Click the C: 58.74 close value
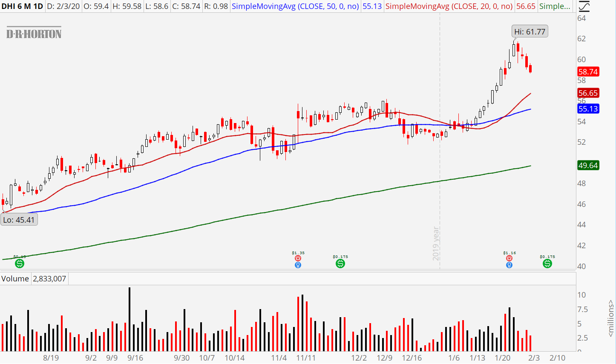The height and width of the screenshot is (364, 616). tap(187, 6)
